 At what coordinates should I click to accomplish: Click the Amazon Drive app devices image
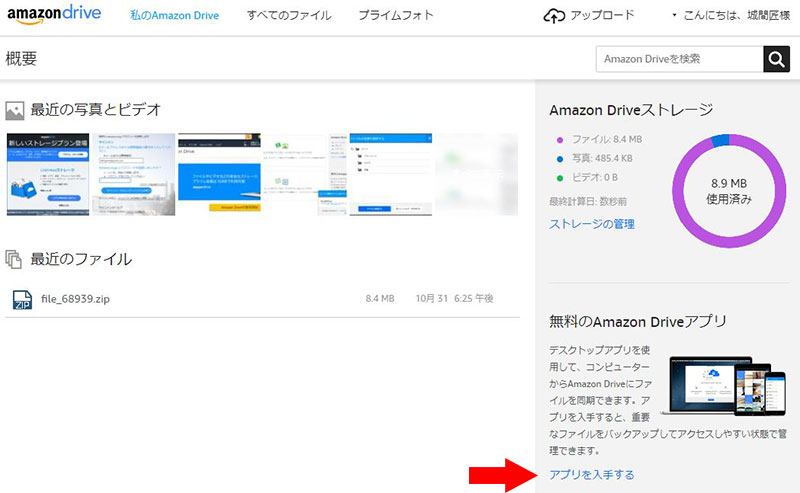click(723, 386)
